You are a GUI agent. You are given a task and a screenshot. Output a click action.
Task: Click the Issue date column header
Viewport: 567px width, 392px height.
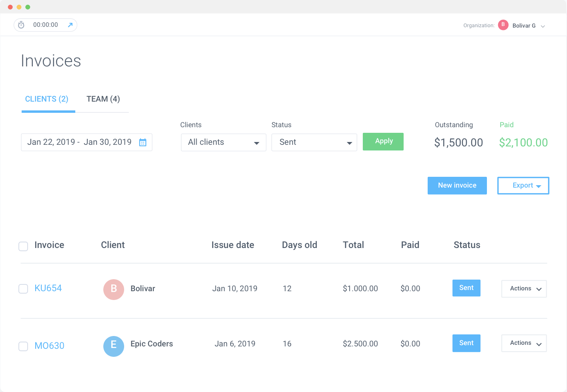[233, 245]
